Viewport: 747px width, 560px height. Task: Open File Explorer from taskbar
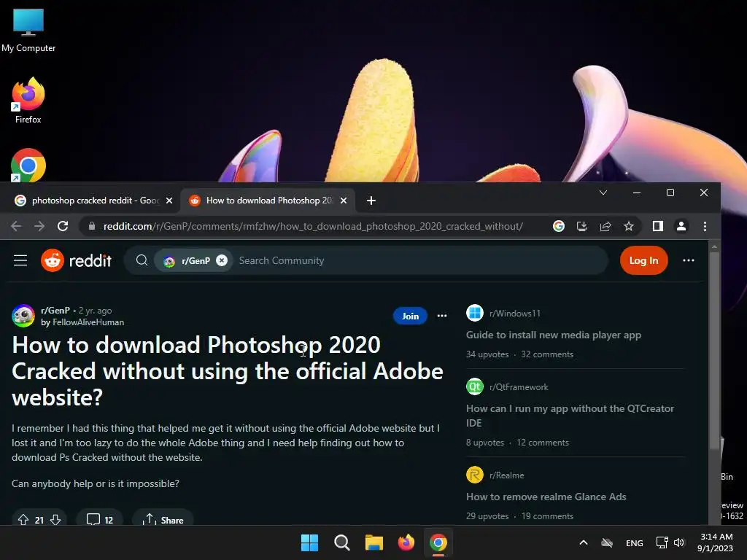click(x=374, y=542)
